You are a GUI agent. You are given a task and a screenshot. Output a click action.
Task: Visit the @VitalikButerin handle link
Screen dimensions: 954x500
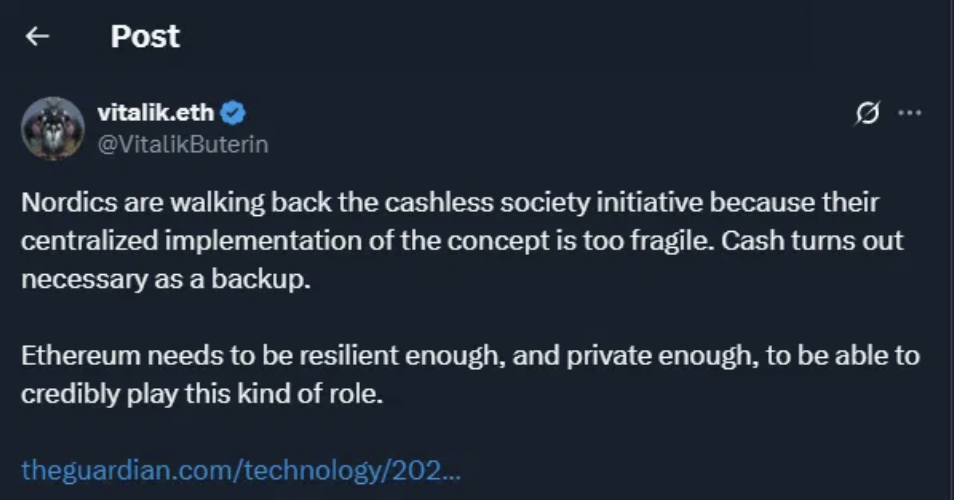(x=182, y=144)
